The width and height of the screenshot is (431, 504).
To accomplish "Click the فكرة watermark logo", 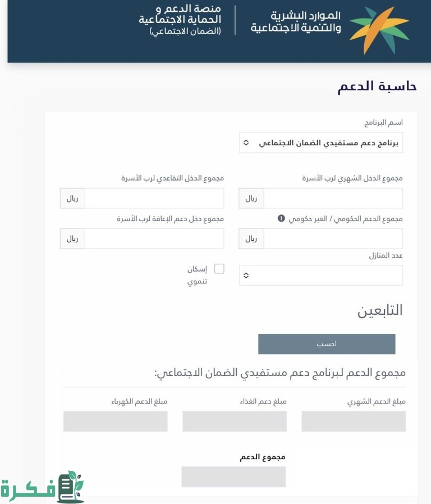I will (43, 486).
